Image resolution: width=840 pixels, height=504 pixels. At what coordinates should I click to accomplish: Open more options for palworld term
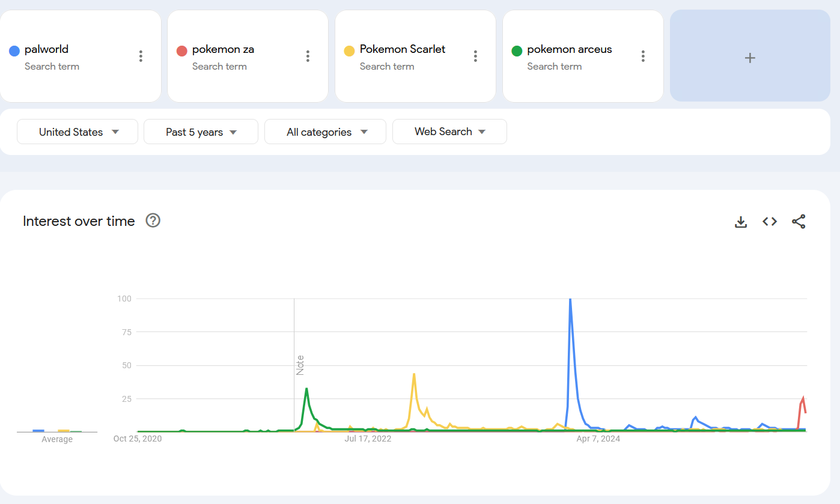(141, 56)
